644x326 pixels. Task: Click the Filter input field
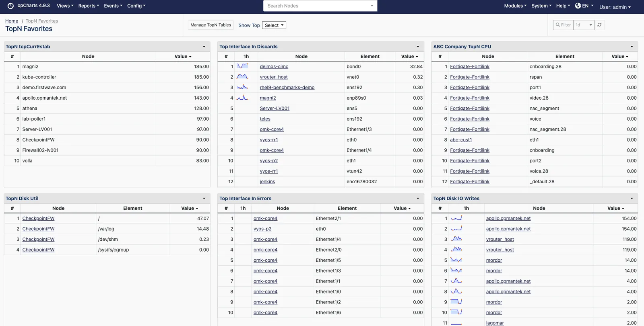point(563,25)
